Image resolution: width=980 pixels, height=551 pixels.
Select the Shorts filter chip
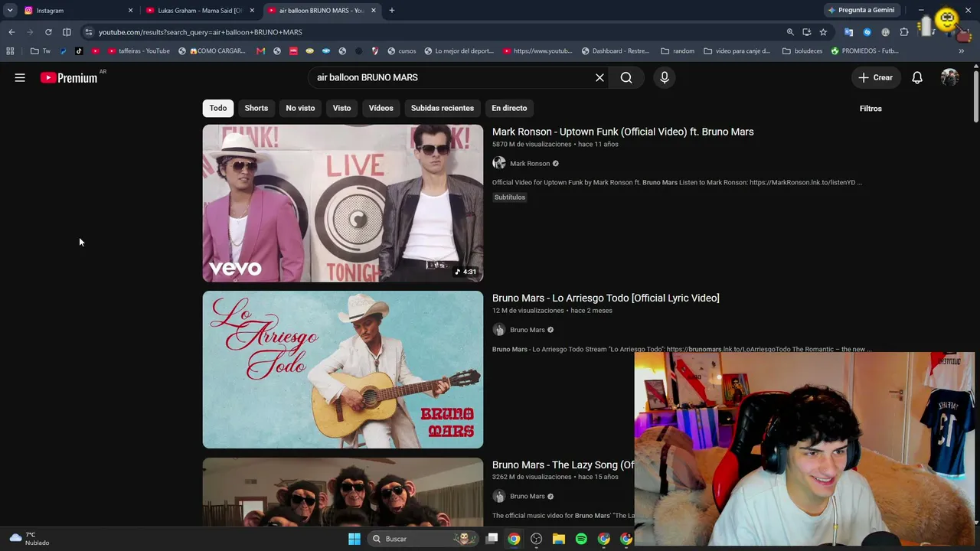point(256,108)
